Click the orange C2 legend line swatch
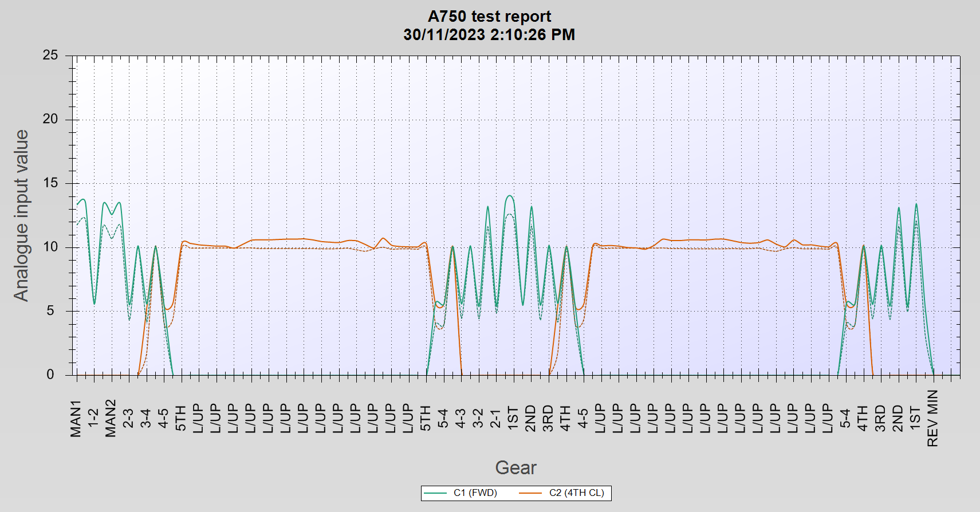Viewport: 980px width, 512px height. pos(530,493)
